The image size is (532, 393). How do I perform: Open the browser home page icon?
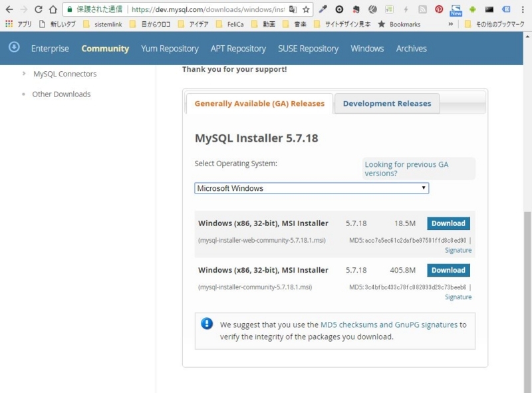point(53,9)
